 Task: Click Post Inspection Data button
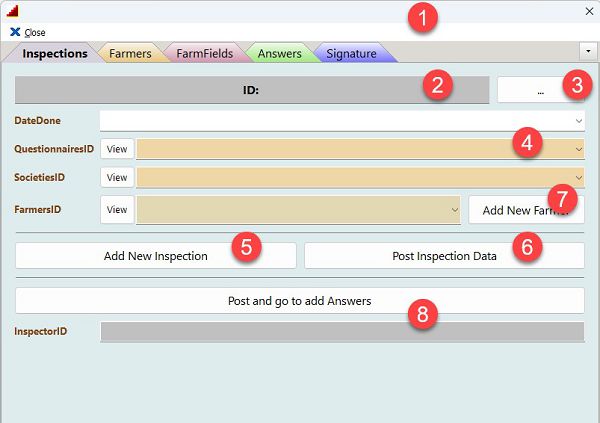tap(444, 255)
